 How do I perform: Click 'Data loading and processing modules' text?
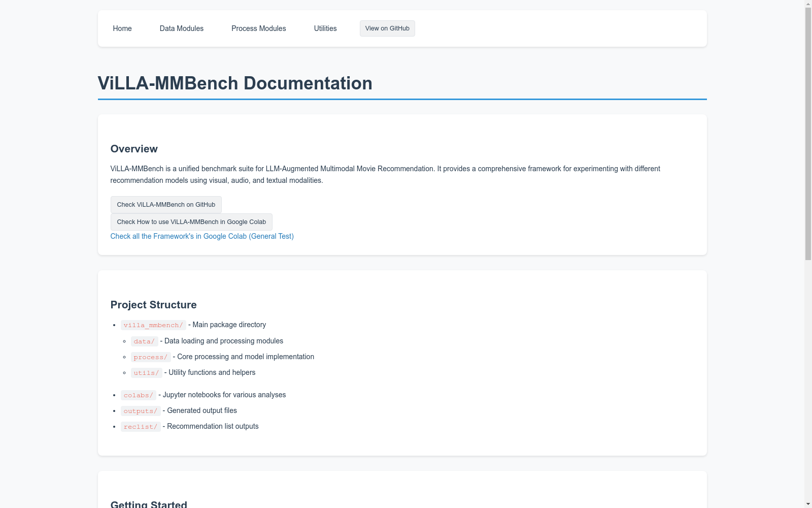pyautogui.click(x=224, y=341)
